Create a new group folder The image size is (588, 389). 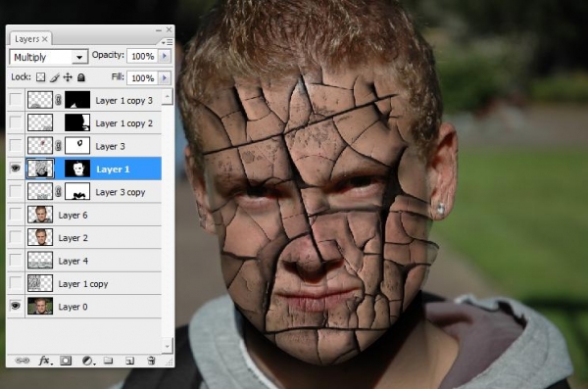point(109,361)
